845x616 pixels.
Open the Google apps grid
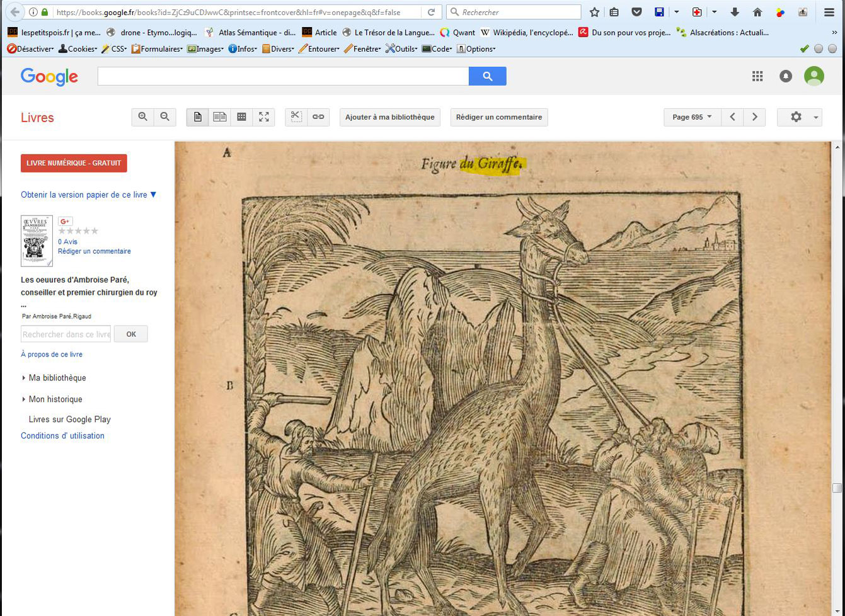click(x=757, y=76)
